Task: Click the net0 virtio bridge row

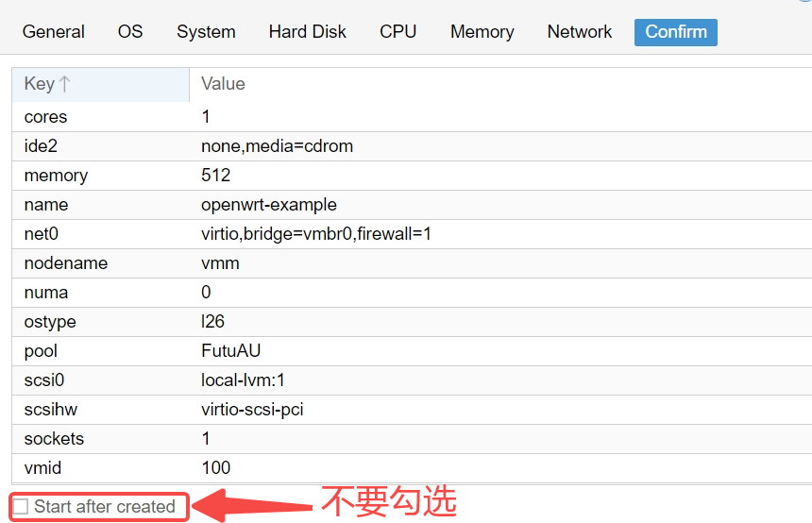Action: [x=412, y=234]
